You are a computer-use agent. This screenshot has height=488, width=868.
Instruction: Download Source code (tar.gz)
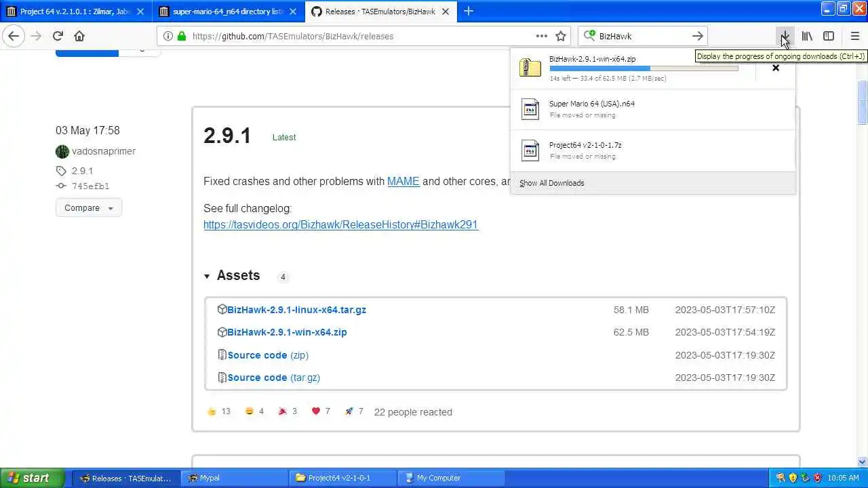tap(273, 378)
